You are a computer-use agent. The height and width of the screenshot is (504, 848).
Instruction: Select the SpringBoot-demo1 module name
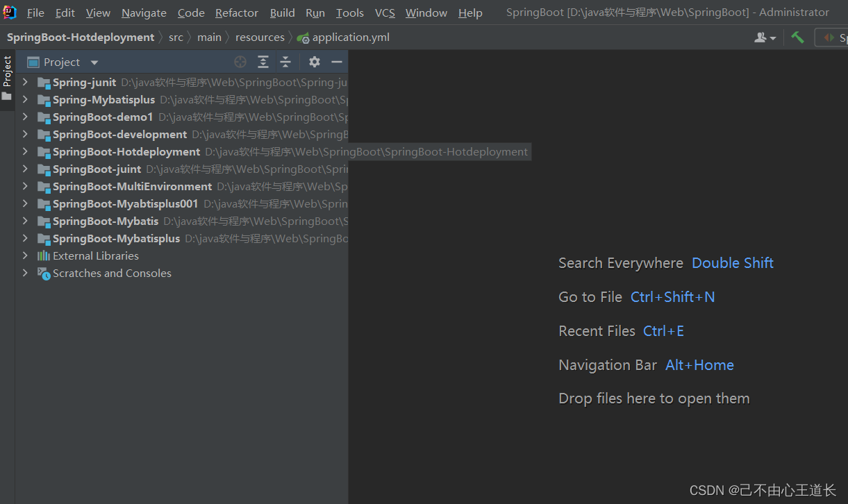(103, 117)
